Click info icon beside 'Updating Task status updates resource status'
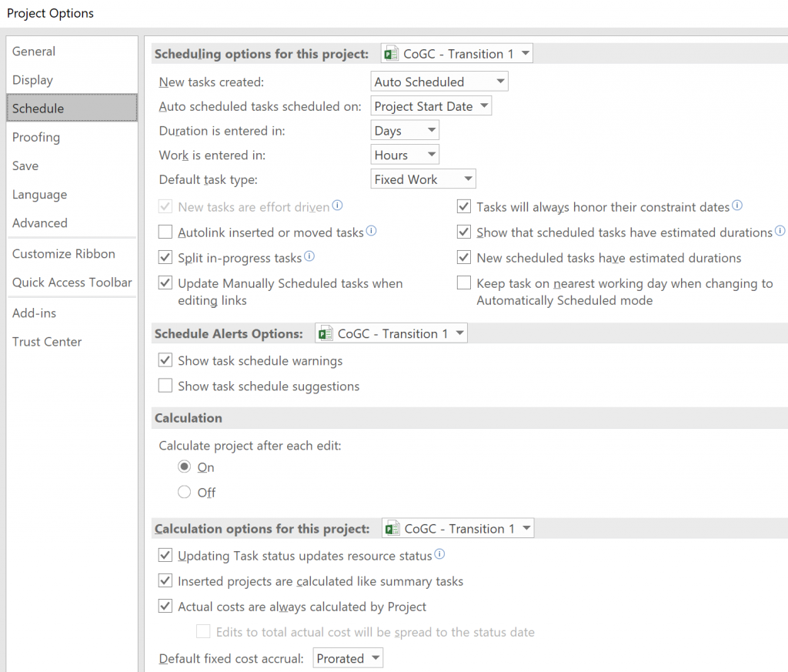Viewport: 788px width, 672px height. [439, 554]
